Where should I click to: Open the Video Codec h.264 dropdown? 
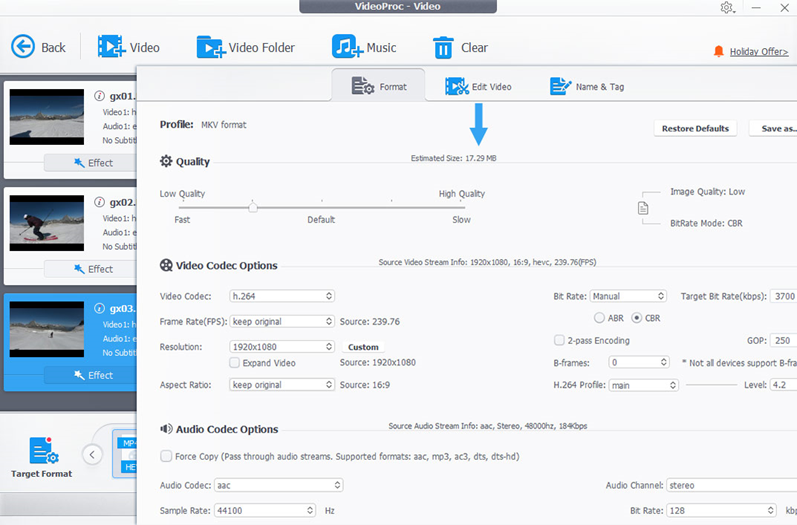282,296
